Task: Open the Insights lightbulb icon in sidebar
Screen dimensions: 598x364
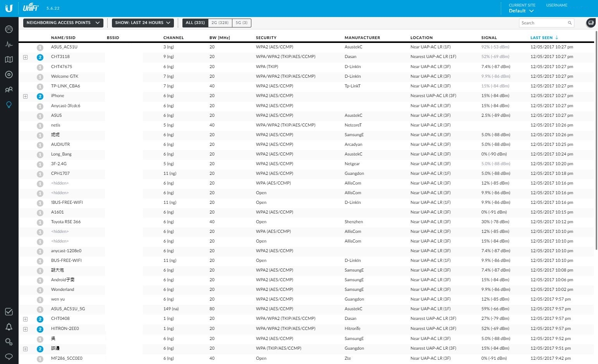Action: coord(9,105)
